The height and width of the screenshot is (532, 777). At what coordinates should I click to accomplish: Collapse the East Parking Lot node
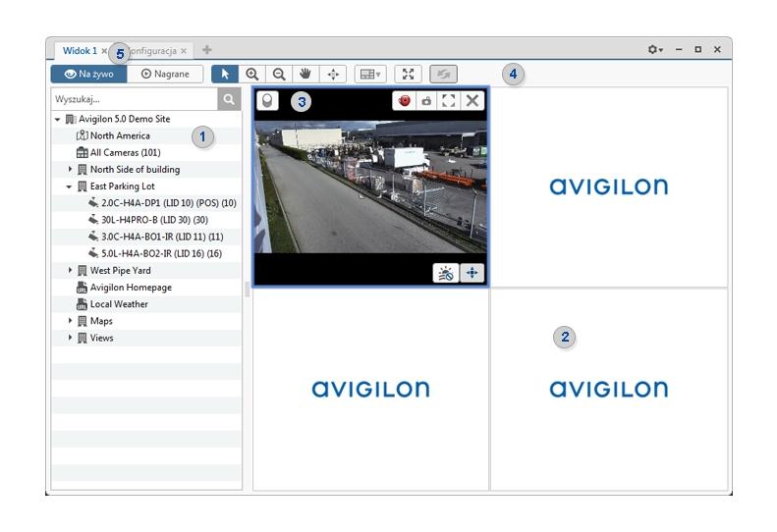coord(70,186)
